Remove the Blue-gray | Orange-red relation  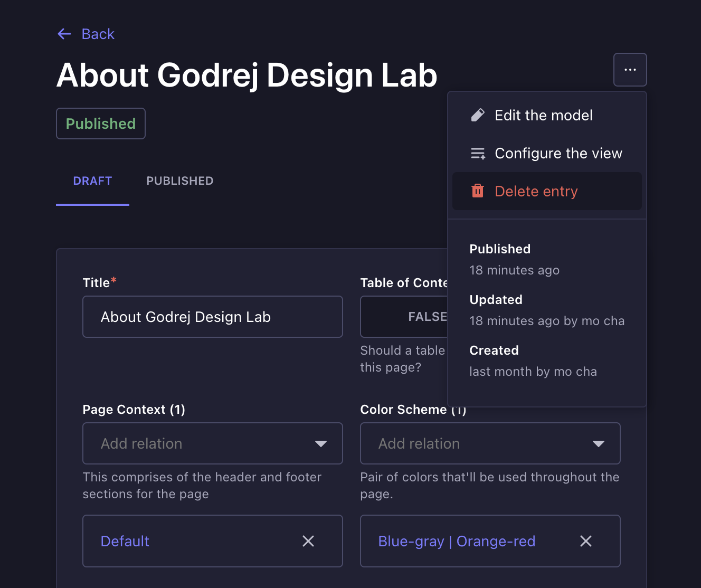(585, 541)
